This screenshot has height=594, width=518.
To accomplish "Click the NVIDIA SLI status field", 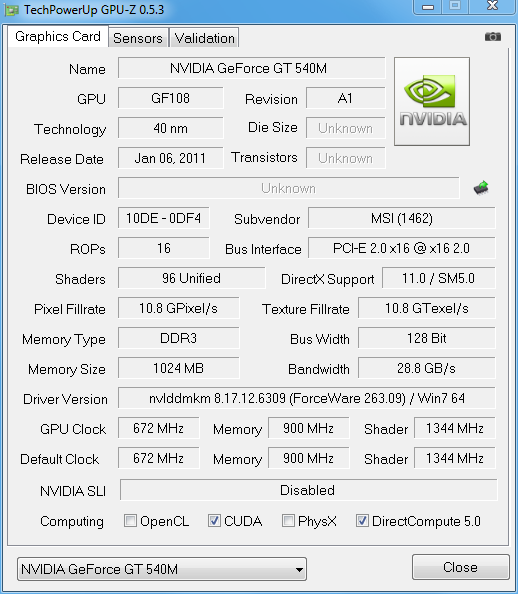I will tap(308, 490).
